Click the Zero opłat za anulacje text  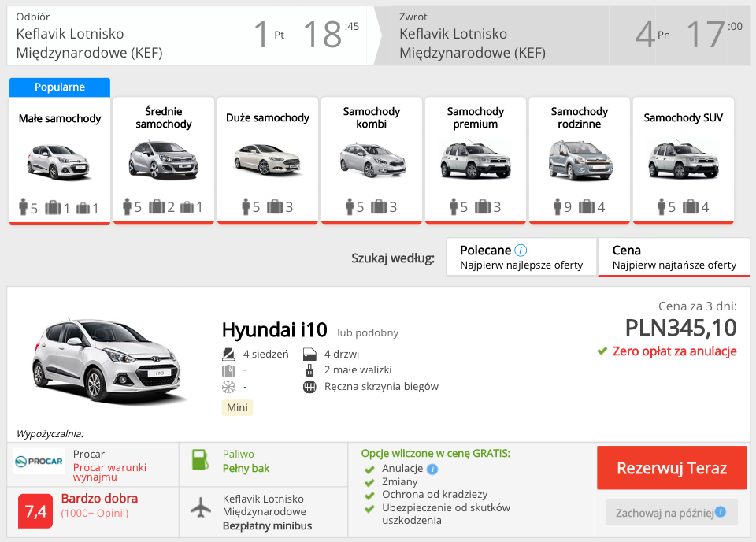click(x=675, y=351)
